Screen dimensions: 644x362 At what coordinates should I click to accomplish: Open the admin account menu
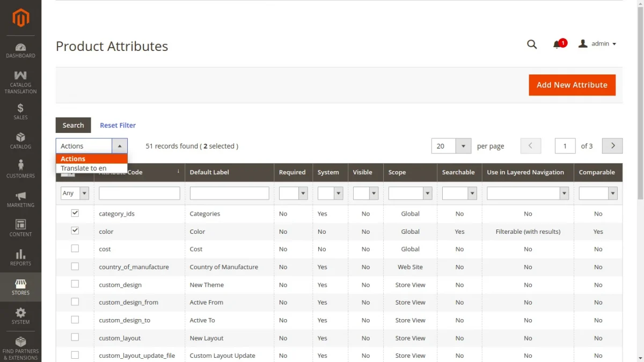coord(597,43)
